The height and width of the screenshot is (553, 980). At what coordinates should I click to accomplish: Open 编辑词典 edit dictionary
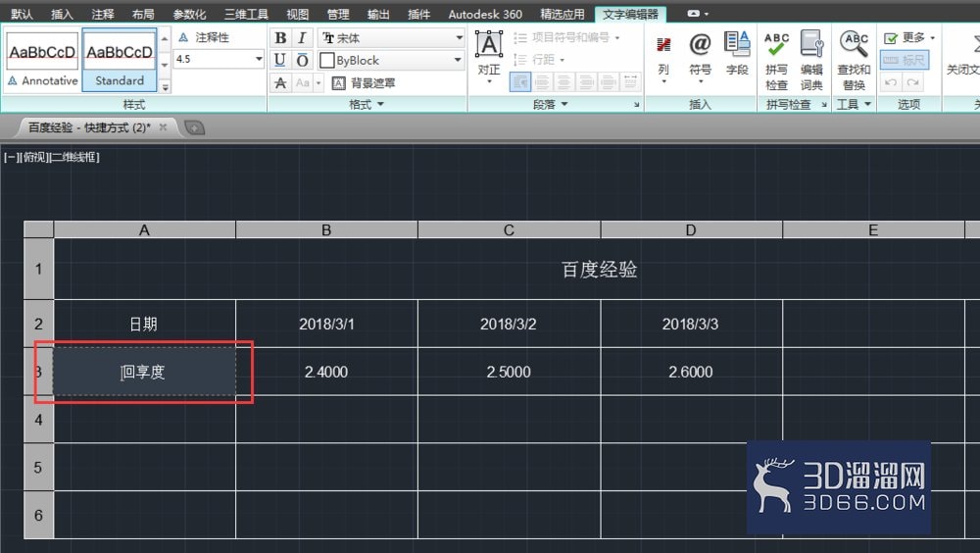811,61
